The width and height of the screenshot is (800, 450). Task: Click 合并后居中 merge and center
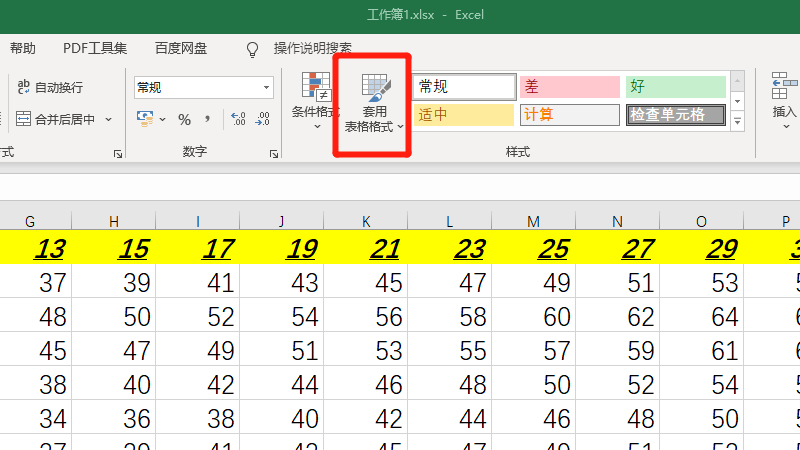click(x=56, y=120)
